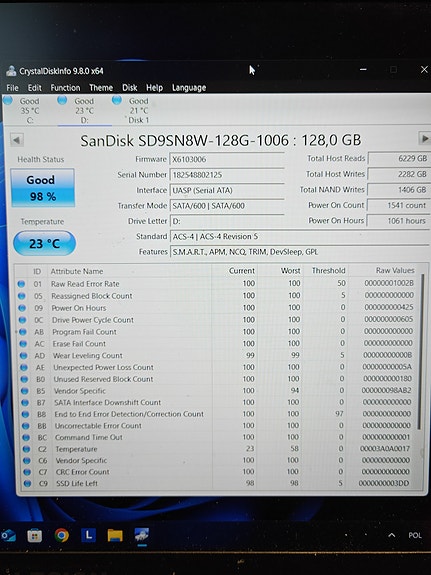This screenshot has height=575, width=431.
Task: Click raw value 00000098AB2
Action: click(x=386, y=390)
